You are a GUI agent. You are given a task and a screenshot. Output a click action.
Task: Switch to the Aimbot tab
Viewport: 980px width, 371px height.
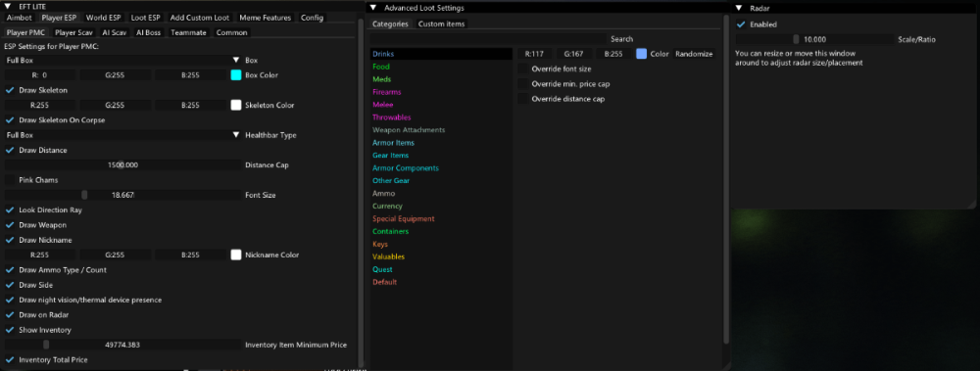19,18
